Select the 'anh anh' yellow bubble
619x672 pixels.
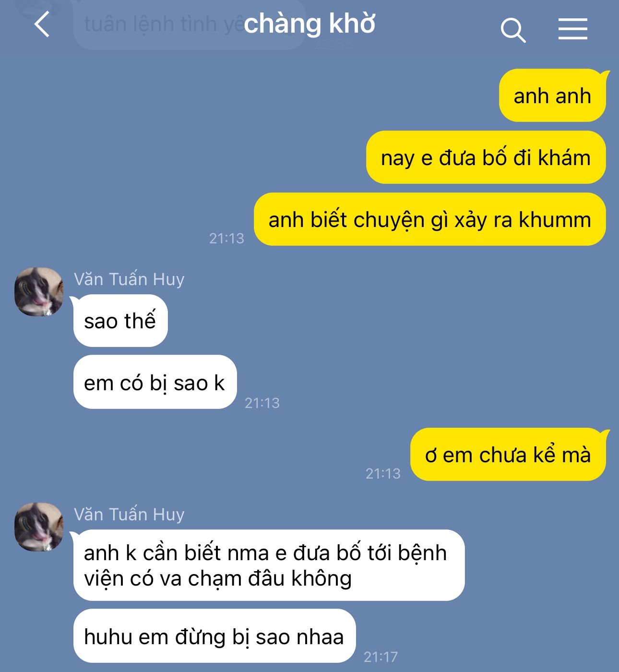coord(552,96)
